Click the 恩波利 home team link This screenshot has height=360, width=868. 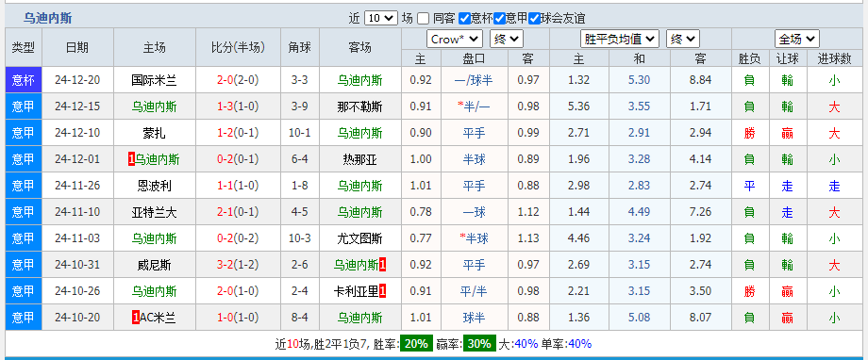pyautogui.click(x=155, y=186)
